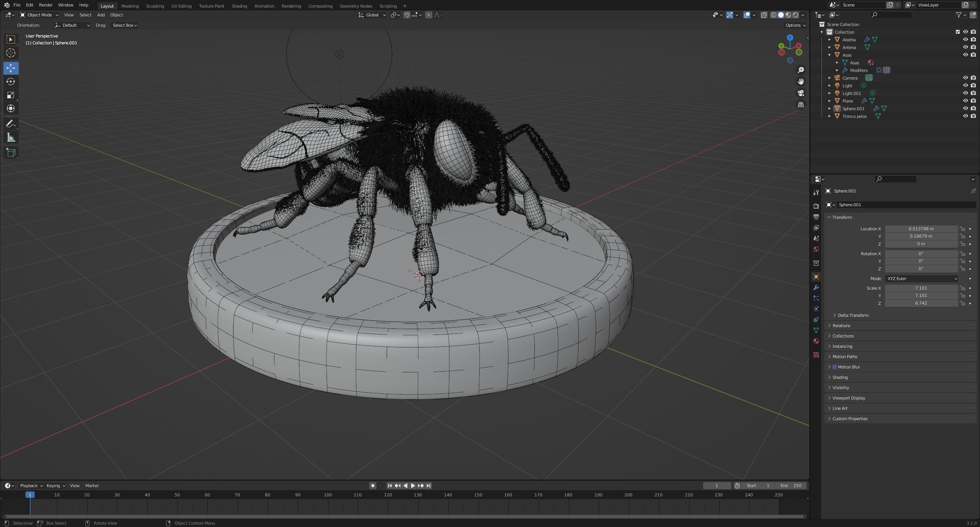Open the Texture properties checker tab
This screenshot has height=527, width=980.
pyautogui.click(x=816, y=355)
